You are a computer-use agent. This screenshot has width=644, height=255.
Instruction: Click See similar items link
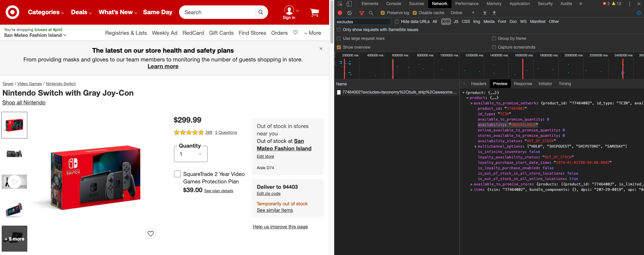(x=275, y=210)
